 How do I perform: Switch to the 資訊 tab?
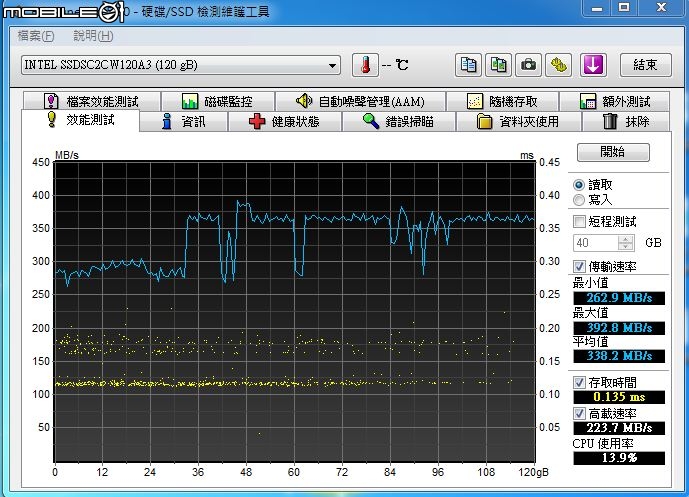click(184, 121)
